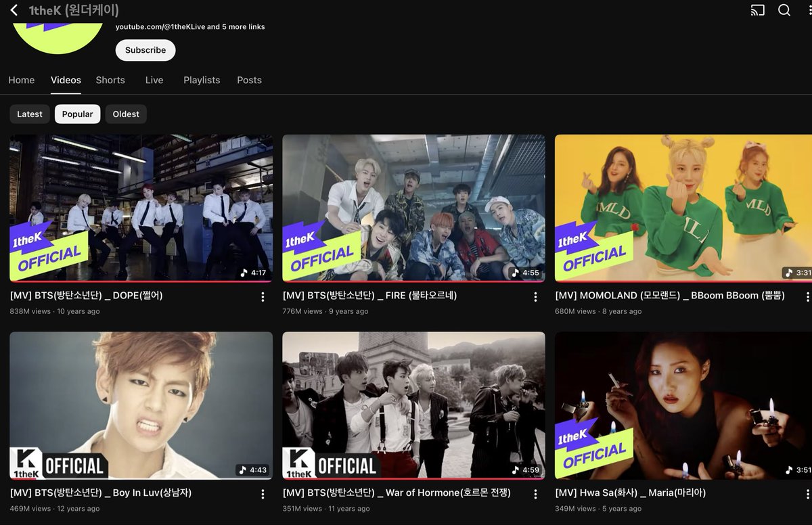812x525 pixels.
Task: Sort videos by Oldest
Action: [126, 114]
